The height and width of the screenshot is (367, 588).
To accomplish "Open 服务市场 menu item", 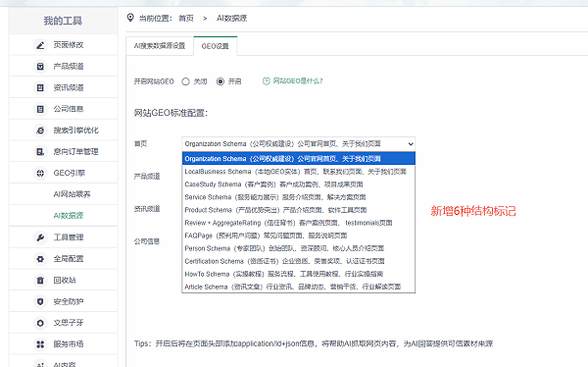I will point(64,344).
